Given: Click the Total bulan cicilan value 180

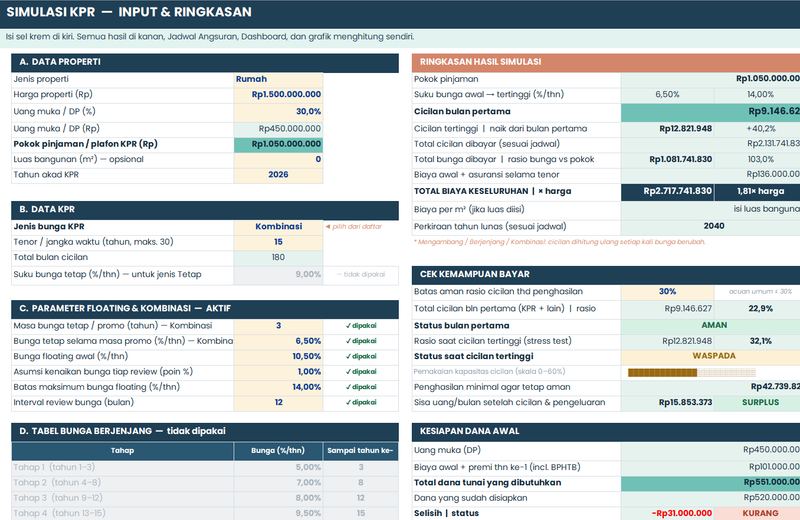Looking at the screenshot, I should 278,257.
